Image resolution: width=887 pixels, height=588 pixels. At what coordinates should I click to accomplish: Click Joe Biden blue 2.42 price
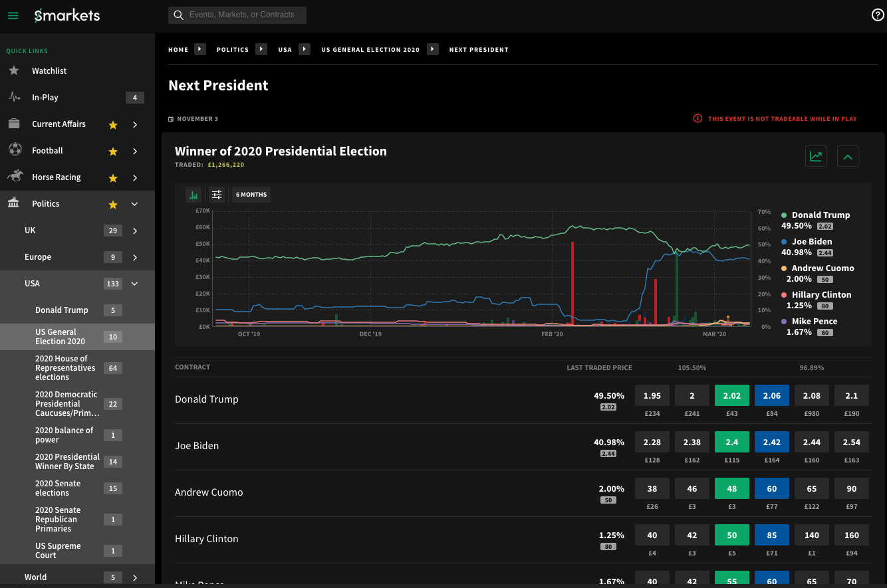coord(771,442)
